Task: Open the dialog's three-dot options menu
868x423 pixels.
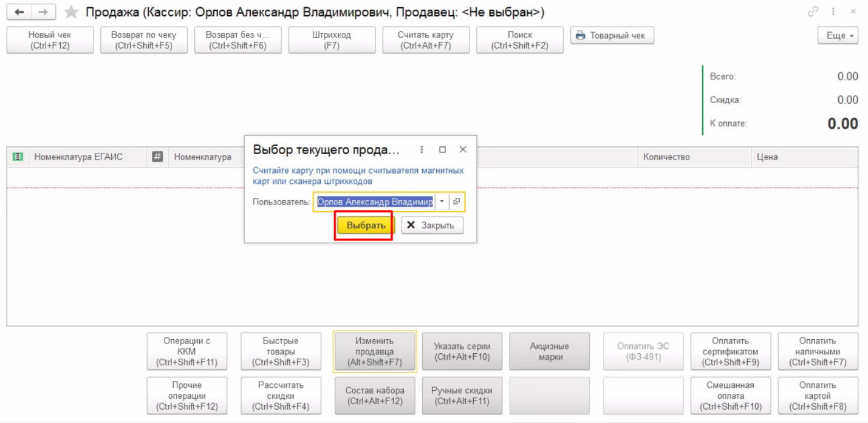Action: tap(422, 149)
